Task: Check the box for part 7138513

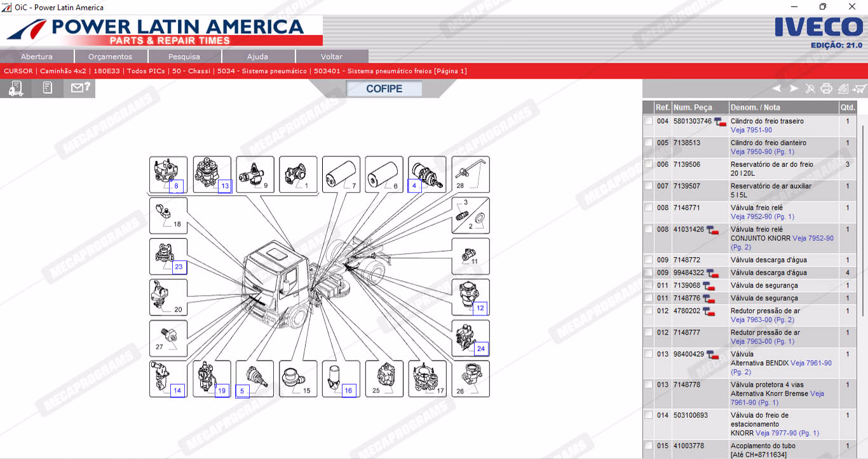Action: pos(648,143)
